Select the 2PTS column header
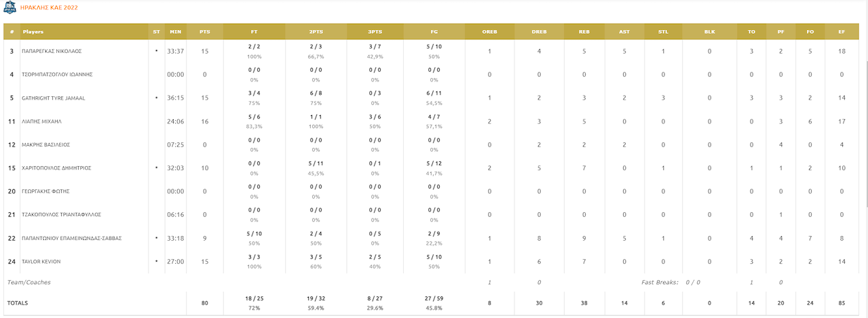The height and width of the screenshot is (318, 868). tap(316, 32)
